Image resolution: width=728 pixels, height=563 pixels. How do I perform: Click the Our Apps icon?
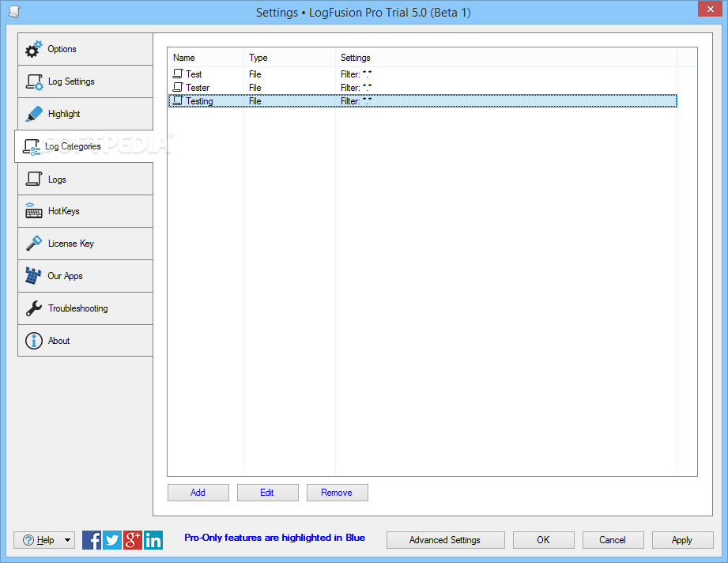33,276
